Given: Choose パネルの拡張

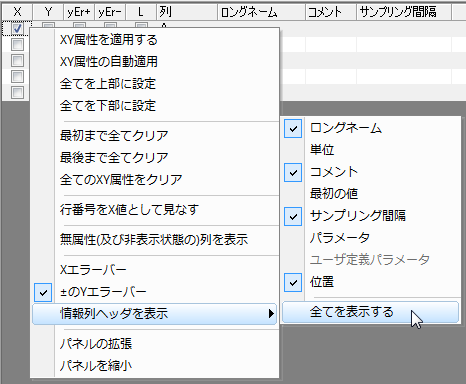Looking at the screenshot, I should pyautogui.click(x=155, y=344).
